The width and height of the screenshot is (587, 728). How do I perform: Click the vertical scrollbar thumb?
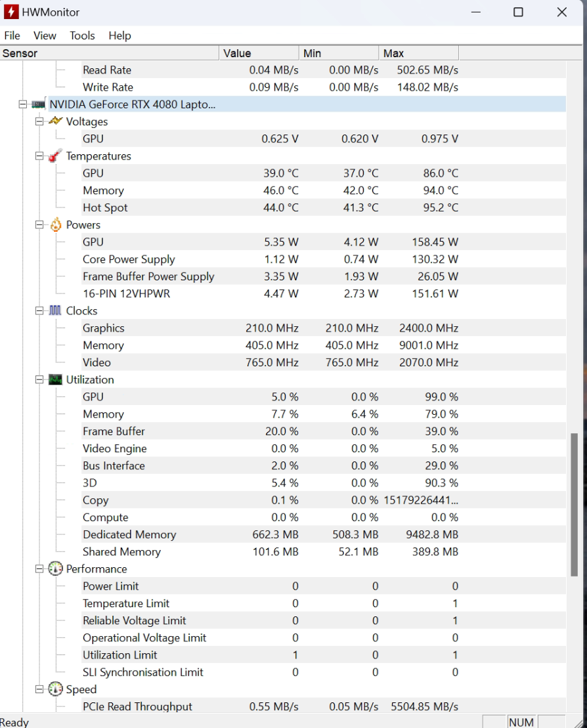click(x=575, y=504)
